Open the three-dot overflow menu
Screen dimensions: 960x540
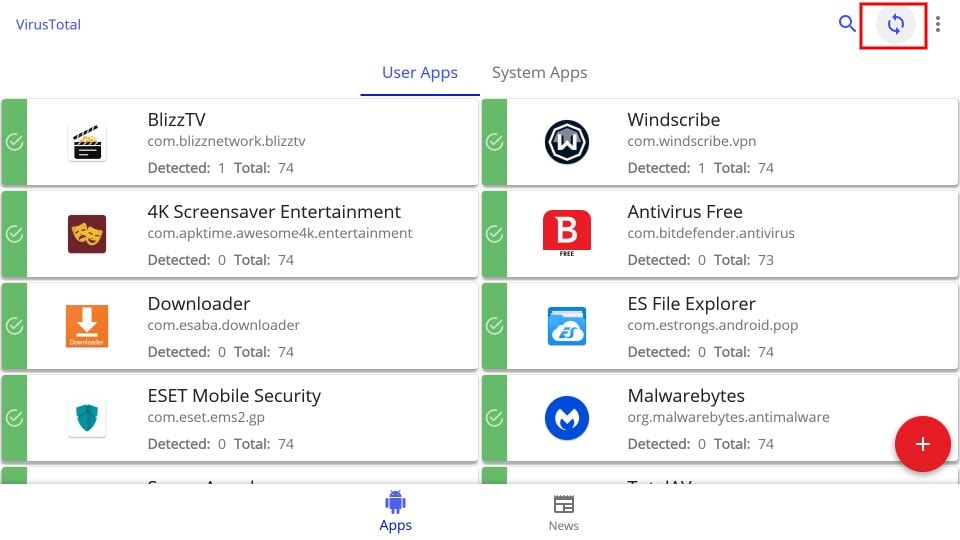tap(937, 24)
